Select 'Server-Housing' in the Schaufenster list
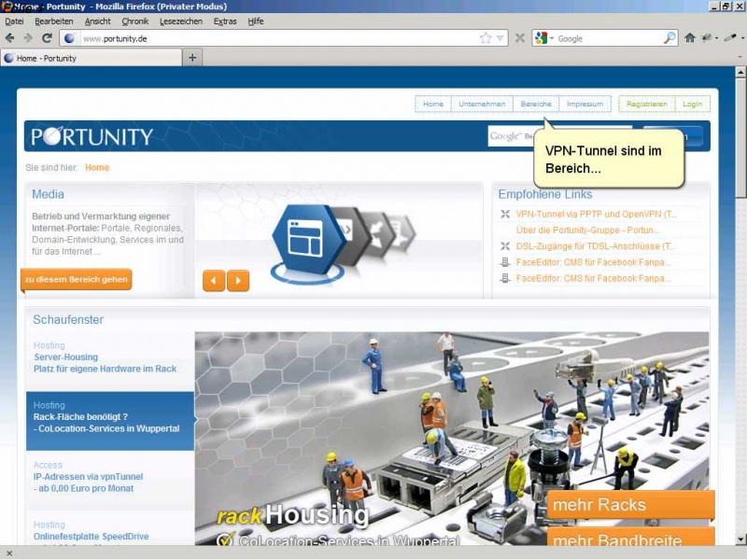This screenshot has height=560, width=747. 66,357
